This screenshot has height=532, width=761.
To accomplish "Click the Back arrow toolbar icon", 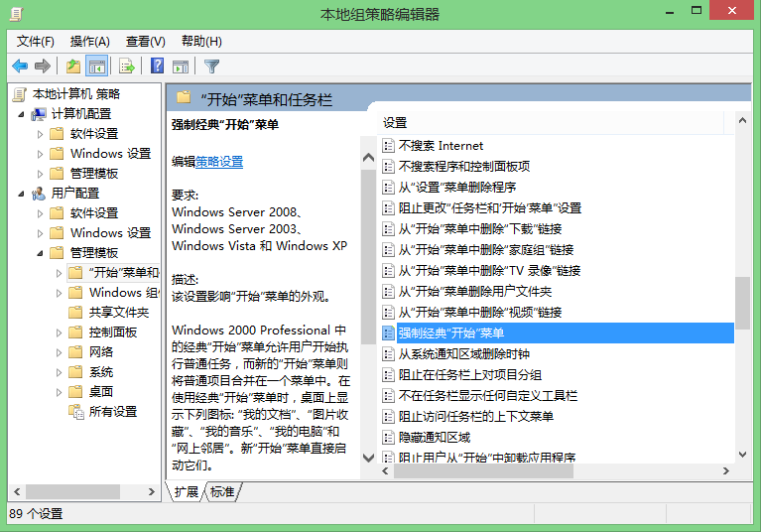I will click(x=20, y=66).
